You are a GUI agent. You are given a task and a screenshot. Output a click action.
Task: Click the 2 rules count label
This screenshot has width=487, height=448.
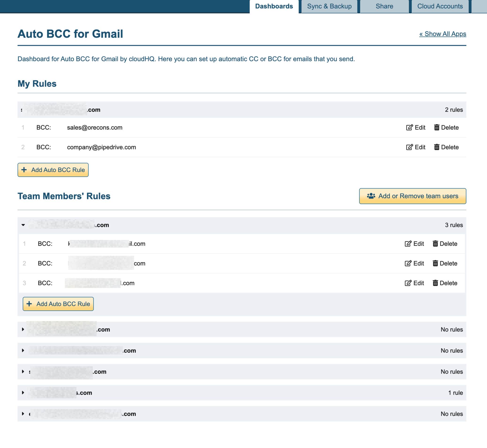click(x=454, y=110)
